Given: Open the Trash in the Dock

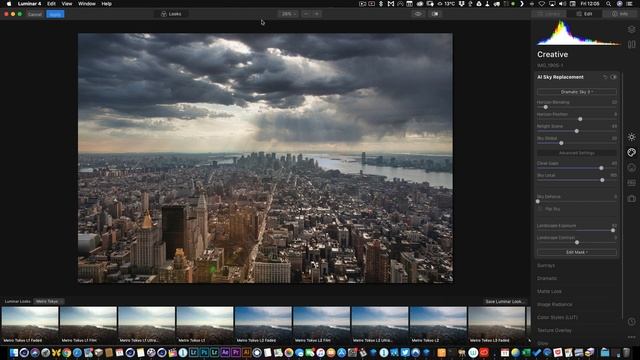Looking at the screenshot, I should click(x=626, y=352).
